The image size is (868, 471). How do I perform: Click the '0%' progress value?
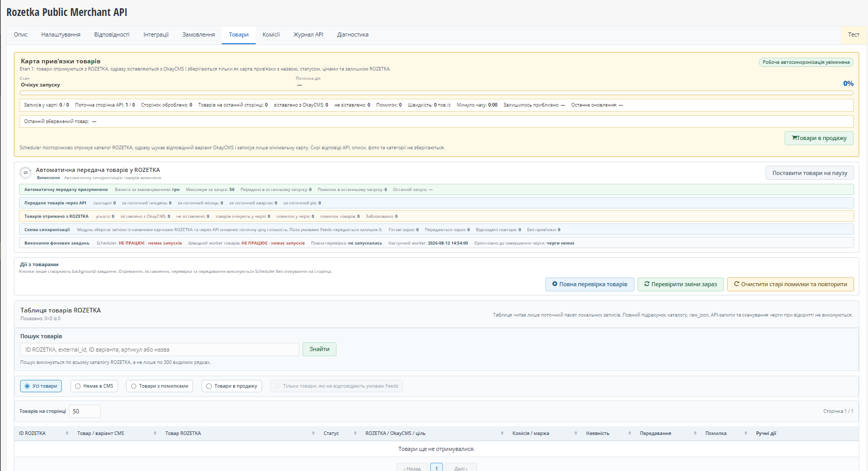pos(848,83)
